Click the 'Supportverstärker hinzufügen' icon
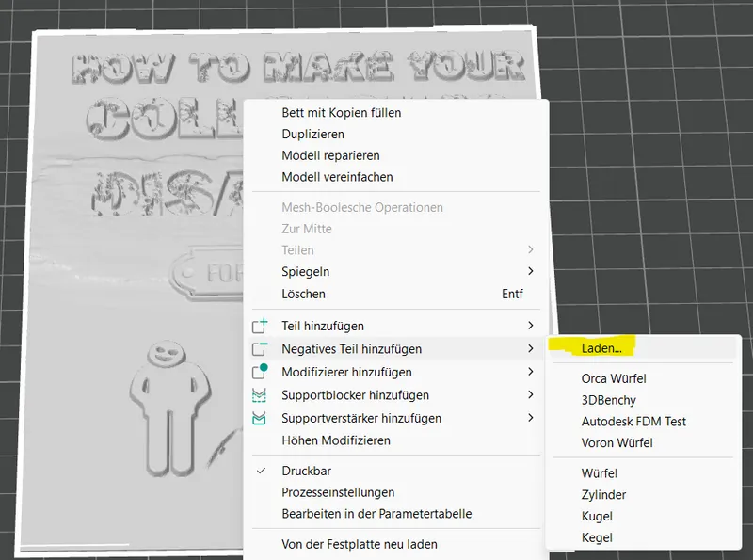Image resolution: width=753 pixels, height=560 pixels. pyautogui.click(x=261, y=418)
